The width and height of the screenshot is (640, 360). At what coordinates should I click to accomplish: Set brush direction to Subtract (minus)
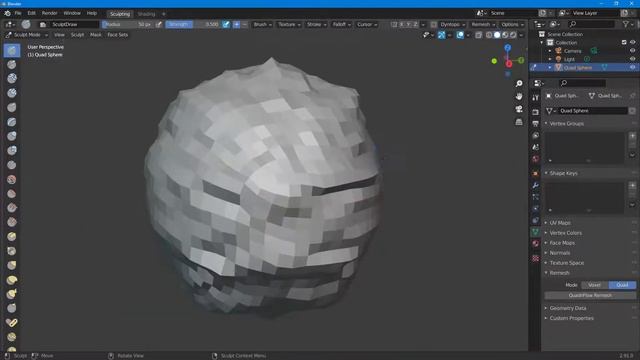click(x=244, y=24)
